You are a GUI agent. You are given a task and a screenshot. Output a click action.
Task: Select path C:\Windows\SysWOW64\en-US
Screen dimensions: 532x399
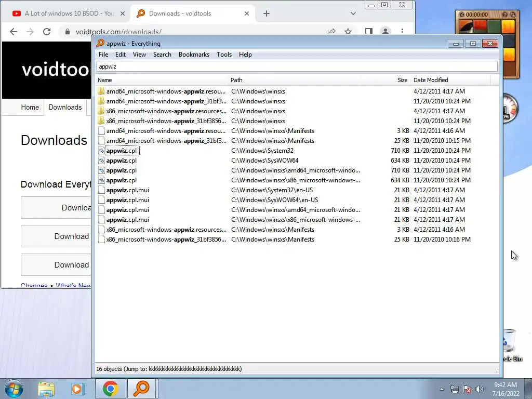[274, 200]
